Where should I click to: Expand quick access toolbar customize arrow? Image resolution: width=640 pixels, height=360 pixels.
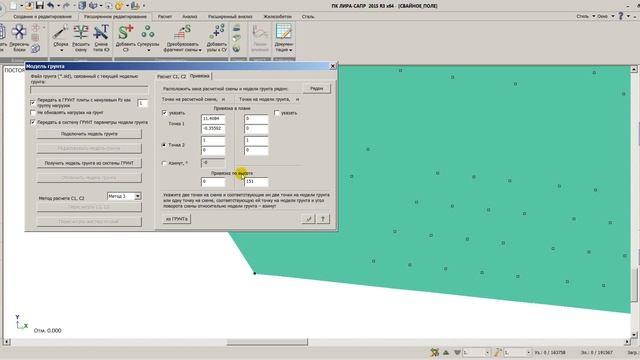coord(144,6)
